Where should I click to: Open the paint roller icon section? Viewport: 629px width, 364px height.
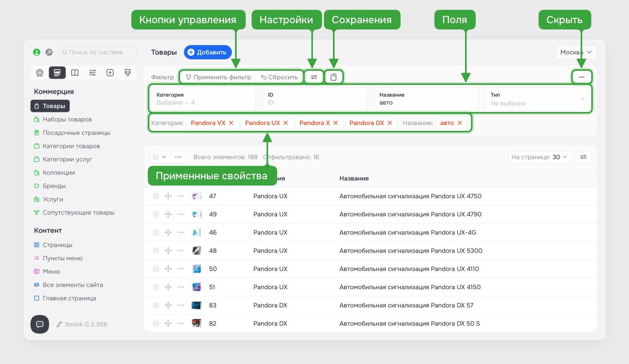128,73
